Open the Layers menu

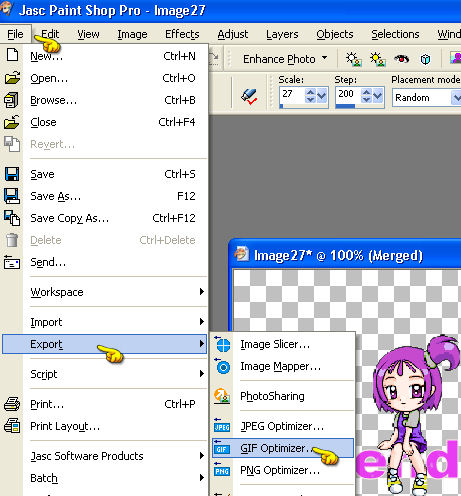[x=282, y=34]
